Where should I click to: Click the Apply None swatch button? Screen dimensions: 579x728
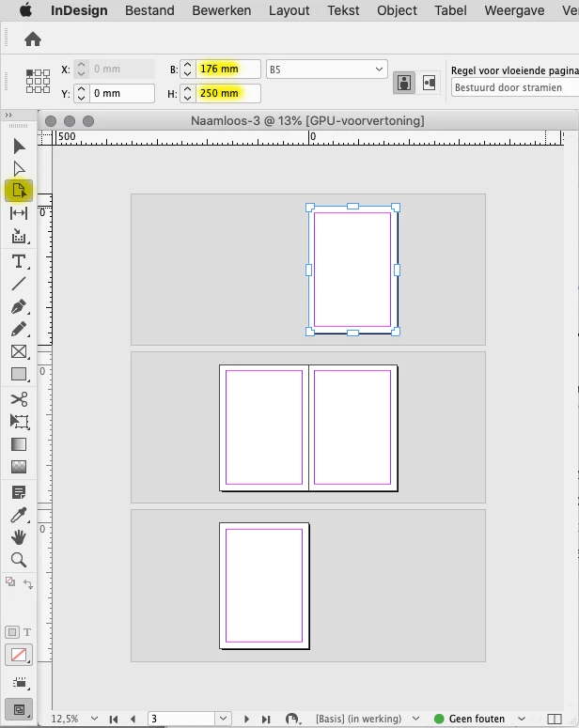point(19,655)
